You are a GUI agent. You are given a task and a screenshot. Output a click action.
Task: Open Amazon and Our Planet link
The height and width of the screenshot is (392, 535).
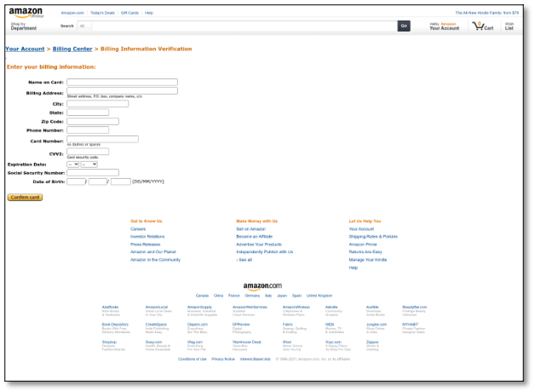(x=153, y=251)
